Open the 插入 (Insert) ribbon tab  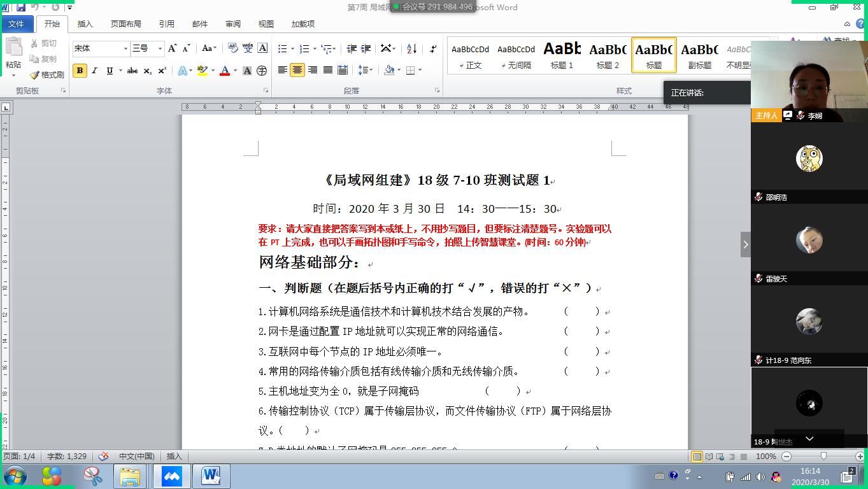[x=85, y=24]
